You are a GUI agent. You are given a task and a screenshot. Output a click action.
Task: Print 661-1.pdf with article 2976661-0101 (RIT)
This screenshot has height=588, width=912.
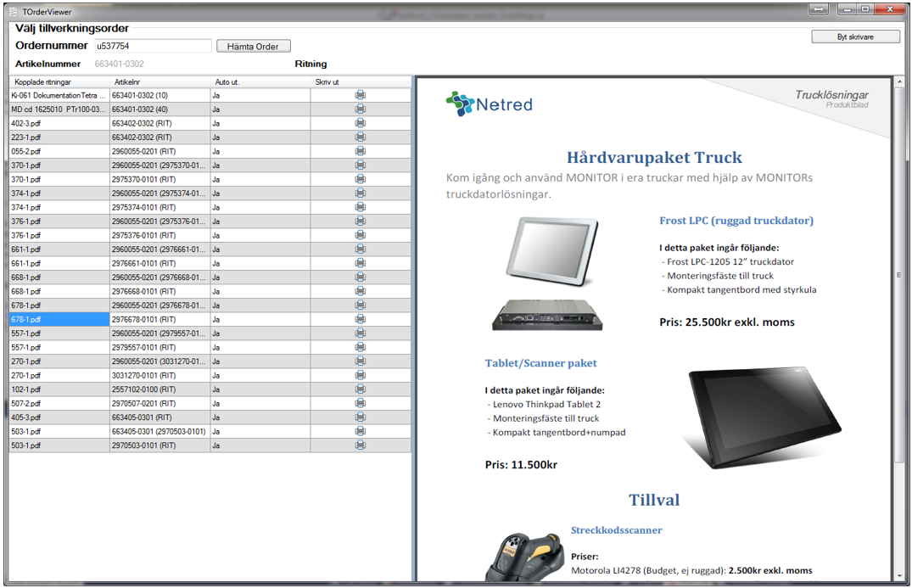(361, 263)
